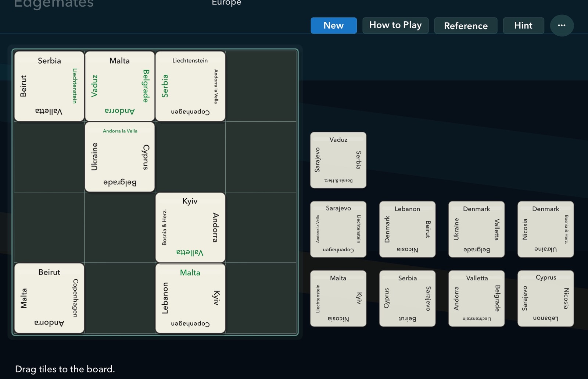
Task: Select the Valletta tile with Andorra edge
Action: [476, 298]
